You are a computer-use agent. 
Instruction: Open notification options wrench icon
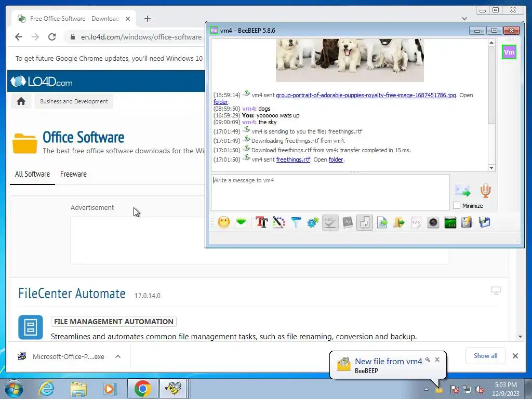pyautogui.click(x=428, y=360)
